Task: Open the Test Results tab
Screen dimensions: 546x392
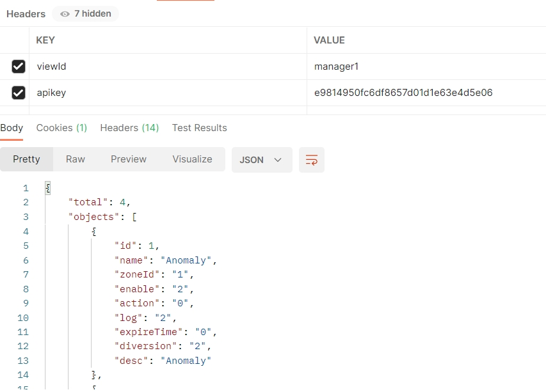Action: pyautogui.click(x=199, y=128)
